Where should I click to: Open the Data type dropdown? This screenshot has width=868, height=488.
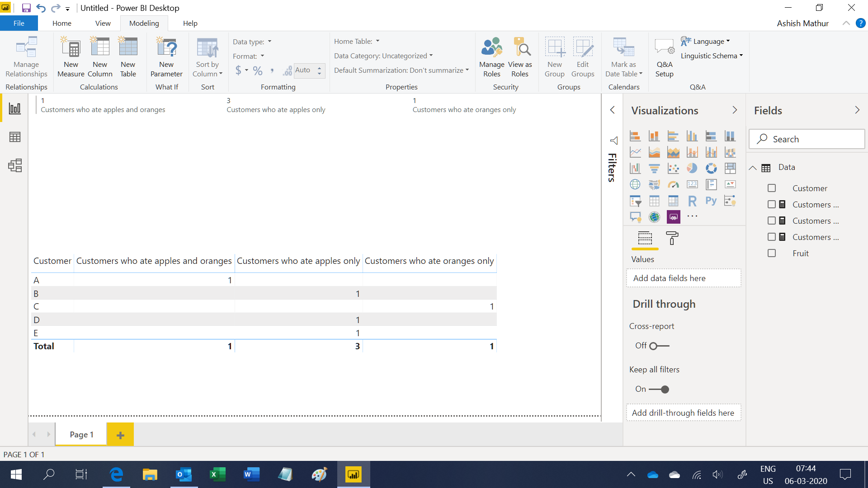pos(252,42)
